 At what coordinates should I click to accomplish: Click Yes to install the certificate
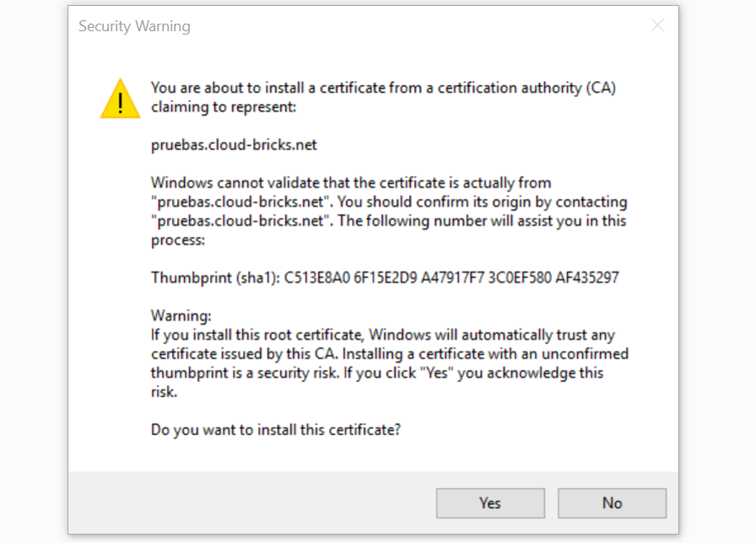click(x=490, y=503)
